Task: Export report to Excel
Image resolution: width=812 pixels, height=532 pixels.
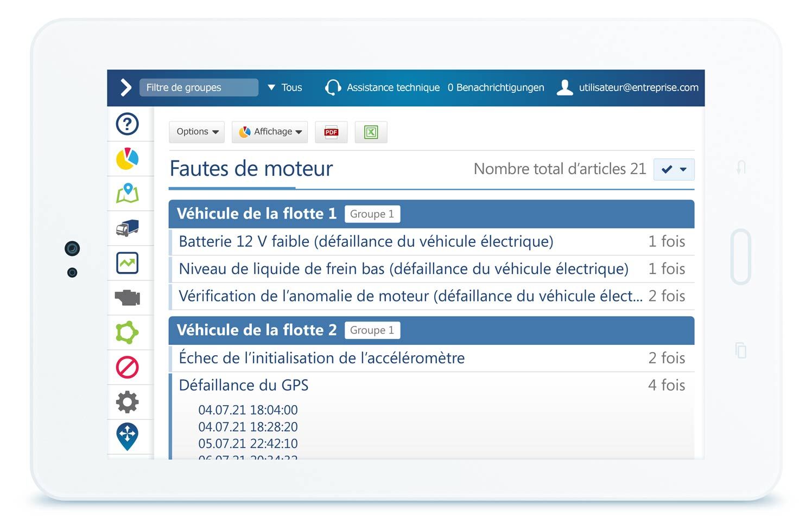Action: click(371, 132)
